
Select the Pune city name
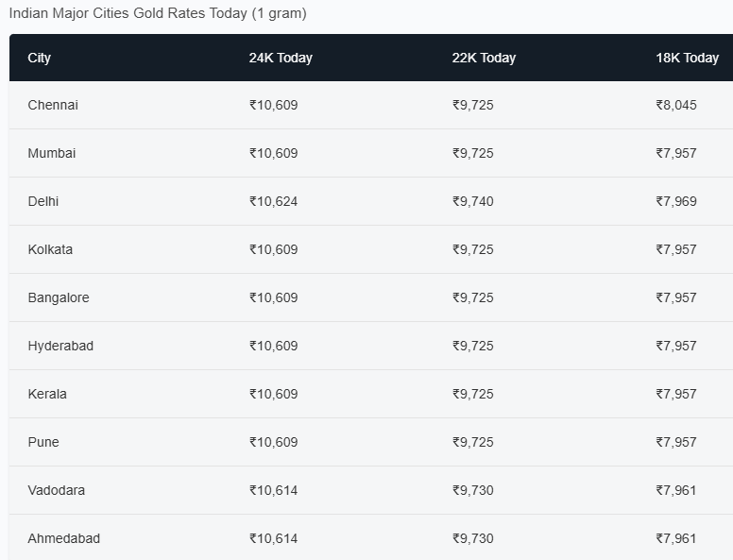pos(43,442)
